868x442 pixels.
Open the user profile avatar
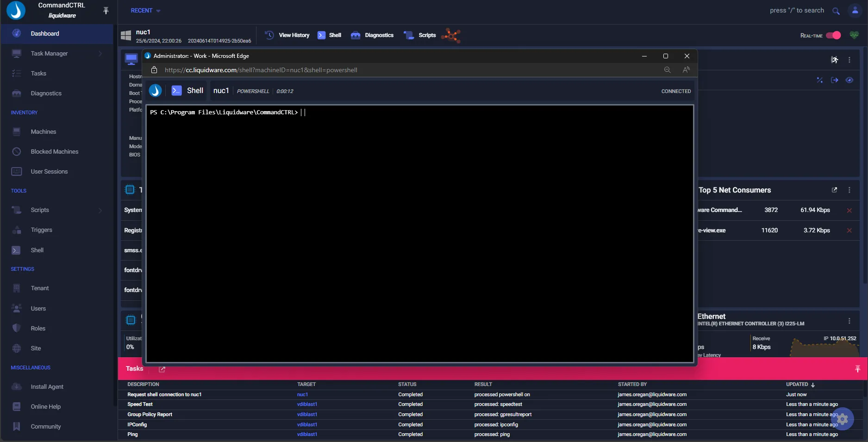click(855, 11)
